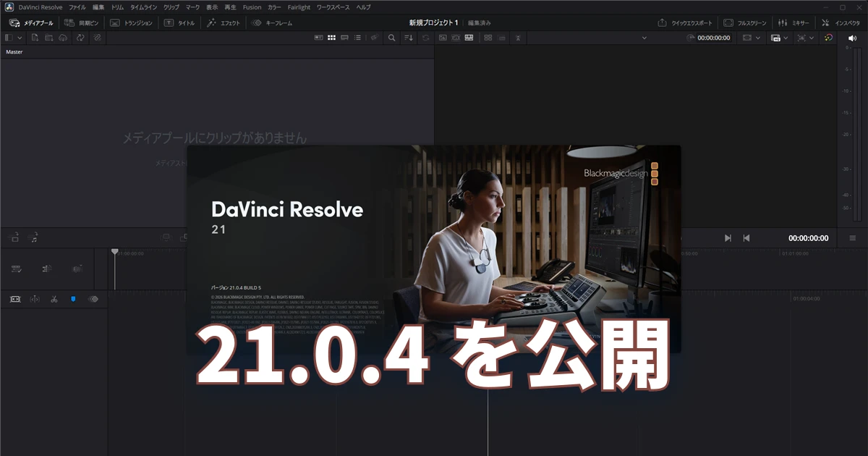Select timeline viewer mode icon
Viewport: 868px width, 456px height.
469,38
